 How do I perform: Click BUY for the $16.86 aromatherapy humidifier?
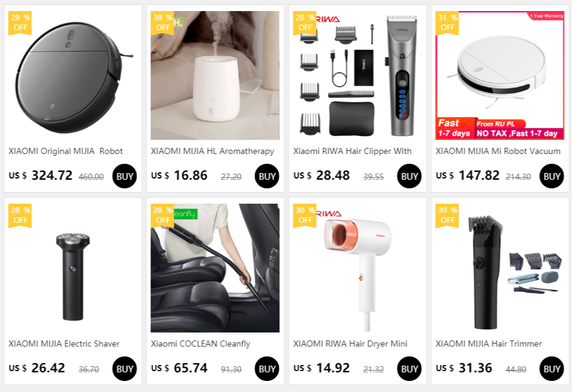267,176
